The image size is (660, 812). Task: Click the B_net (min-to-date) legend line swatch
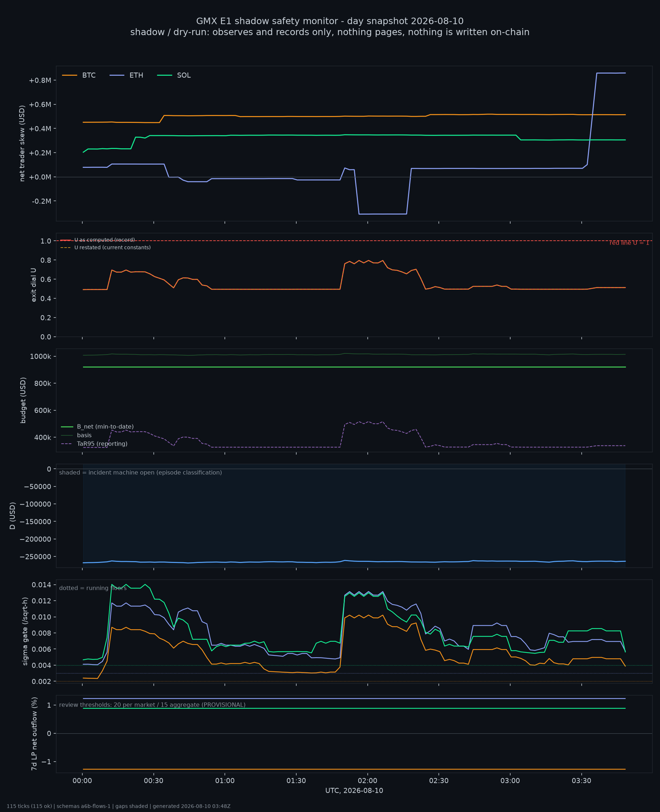pos(67,427)
